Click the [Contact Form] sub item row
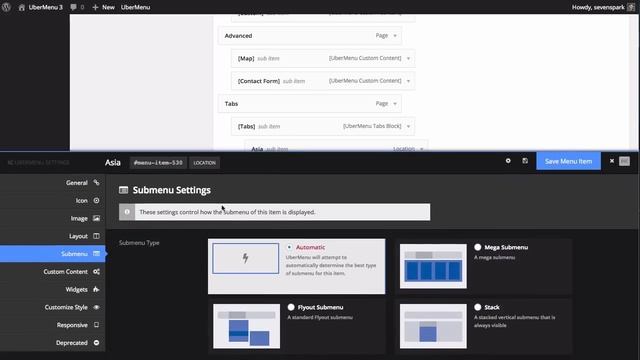The height and width of the screenshot is (360, 640). [x=323, y=81]
